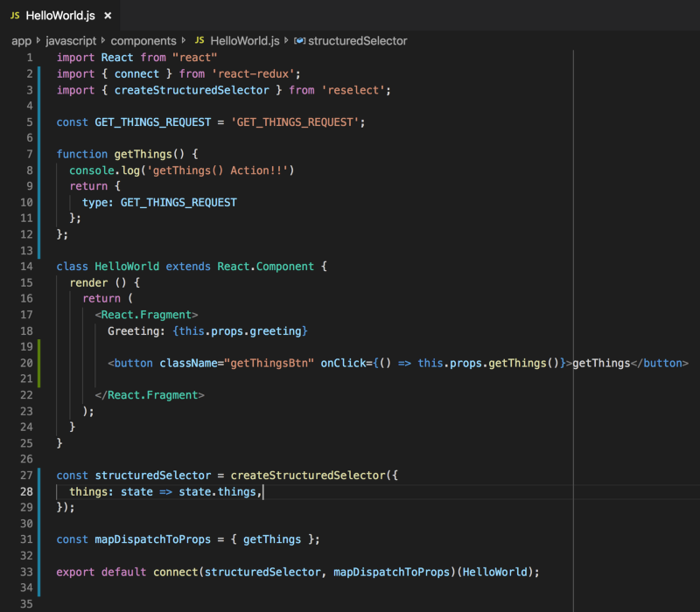Click the "getThingsBtn" className string
This screenshot has width=700, height=612.
(269, 363)
